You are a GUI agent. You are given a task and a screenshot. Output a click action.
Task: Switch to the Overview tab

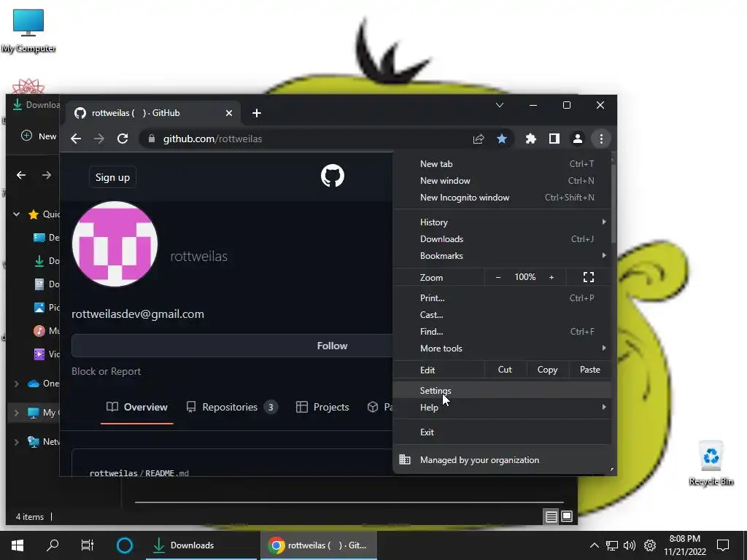pos(136,407)
